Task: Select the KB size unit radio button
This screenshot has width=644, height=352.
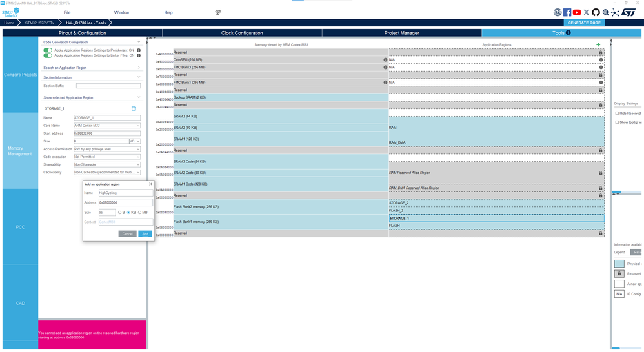Action: point(128,213)
